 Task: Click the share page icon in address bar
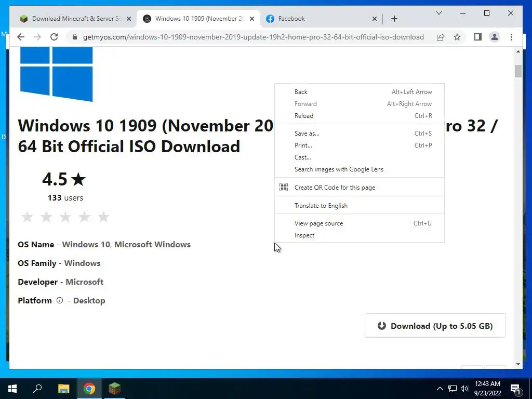[x=441, y=37]
